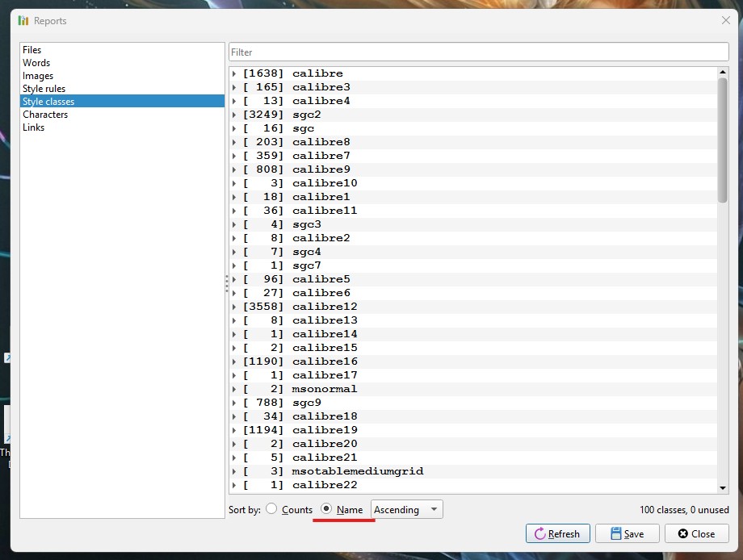Select the Counts sort radio button
Image resolution: width=743 pixels, height=560 pixels.
271,509
